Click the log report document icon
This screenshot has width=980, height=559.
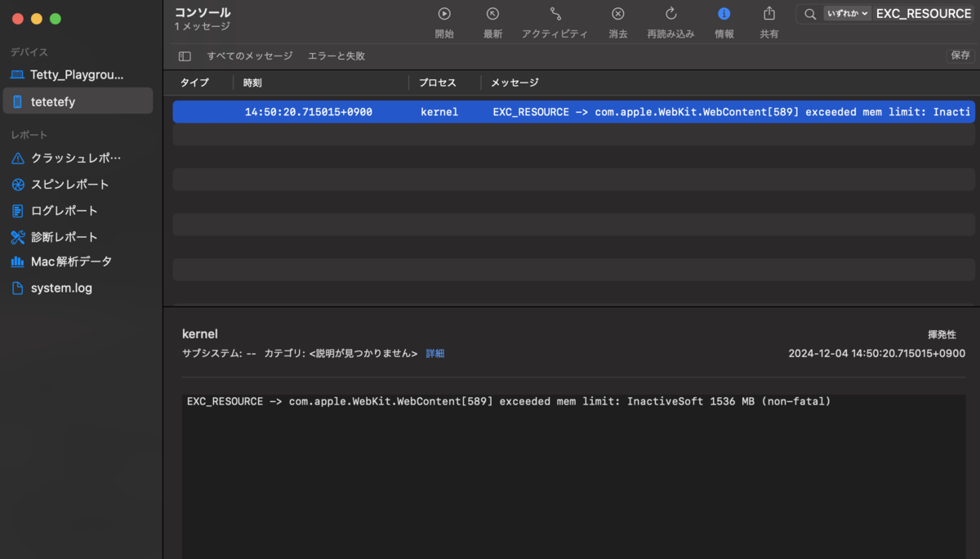(18, 210)
